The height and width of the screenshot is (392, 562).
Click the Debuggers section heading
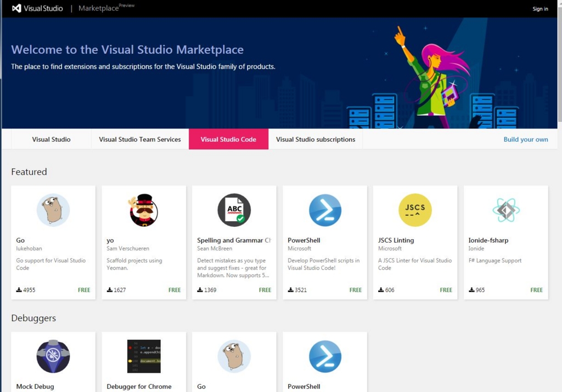point(33,318)
